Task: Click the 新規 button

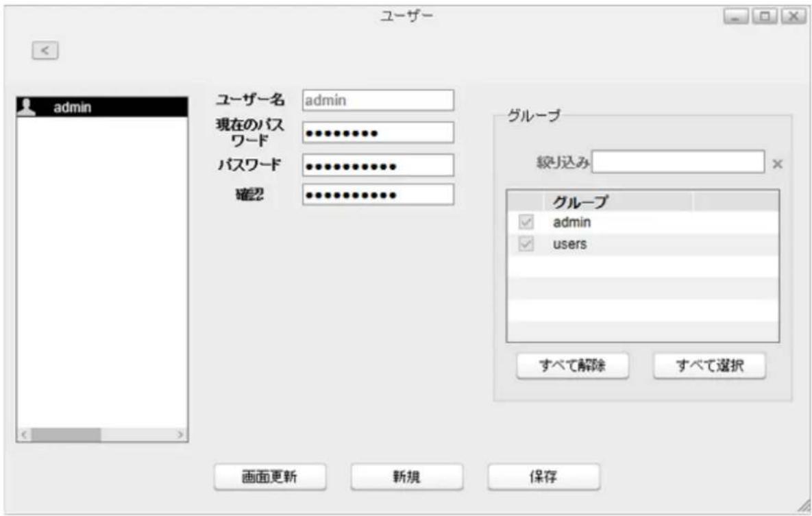Action: tap(406, 477)
